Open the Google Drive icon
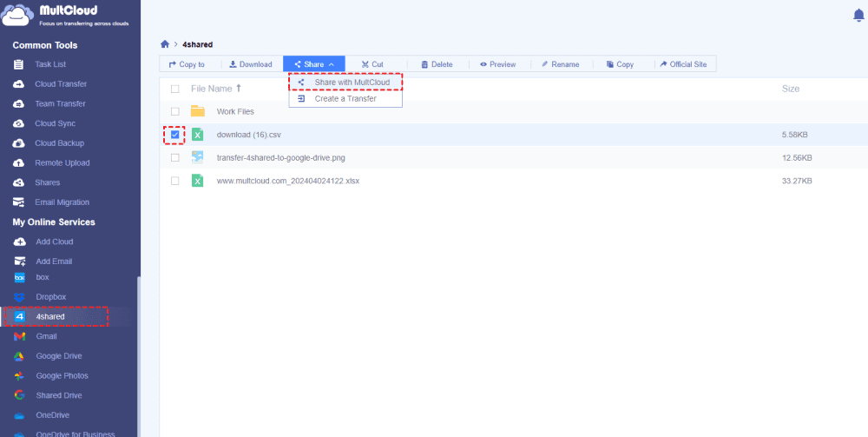Image resolution: width=868 pixels, height=437 pixels. [19, 356]
